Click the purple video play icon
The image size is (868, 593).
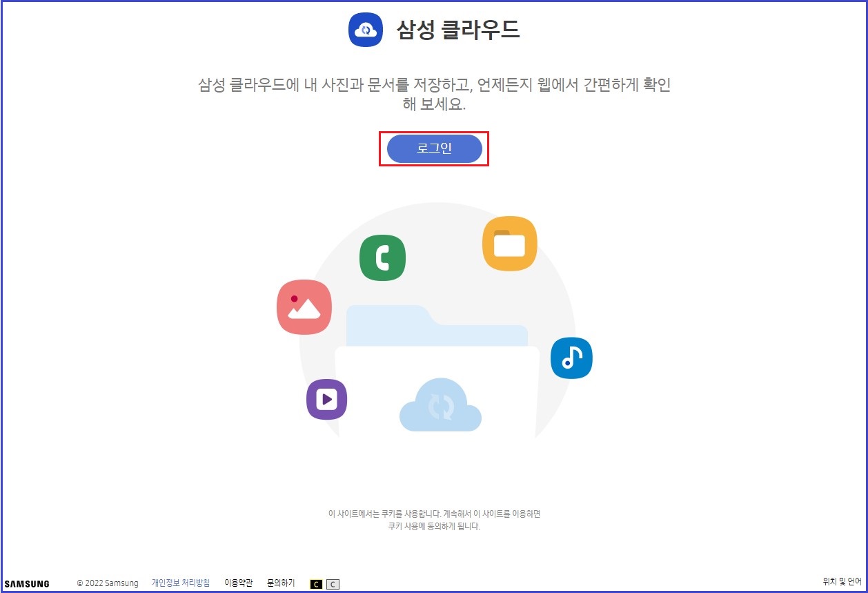coord(326,399)
